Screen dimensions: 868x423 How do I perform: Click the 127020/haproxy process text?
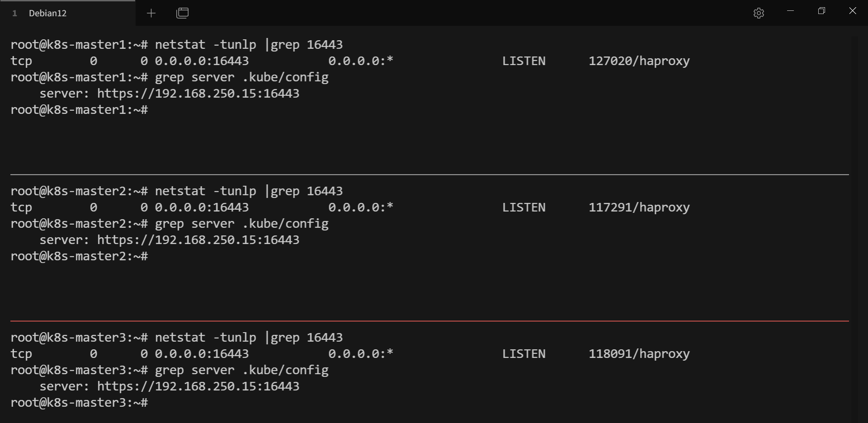[639, 61]
